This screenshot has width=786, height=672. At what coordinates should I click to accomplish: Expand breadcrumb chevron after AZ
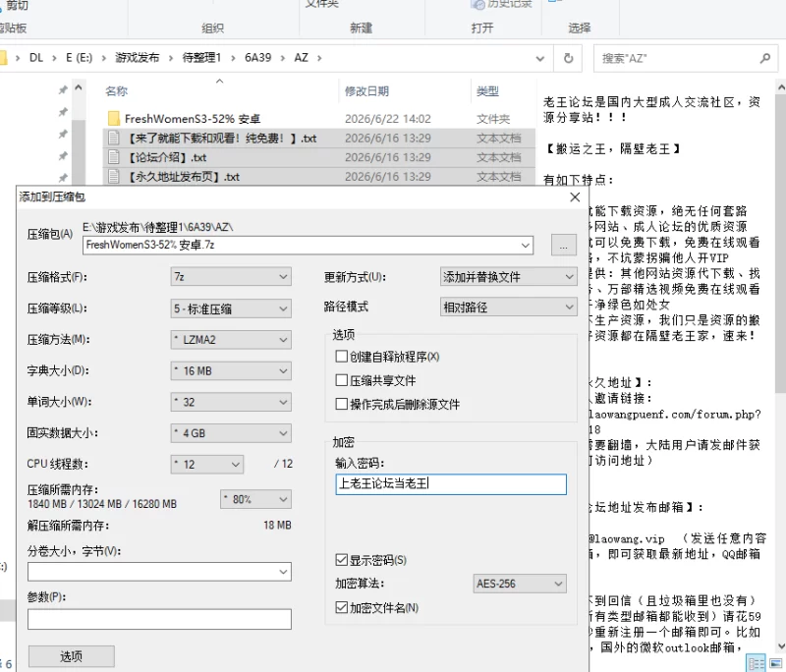click(x=319, y=58)
